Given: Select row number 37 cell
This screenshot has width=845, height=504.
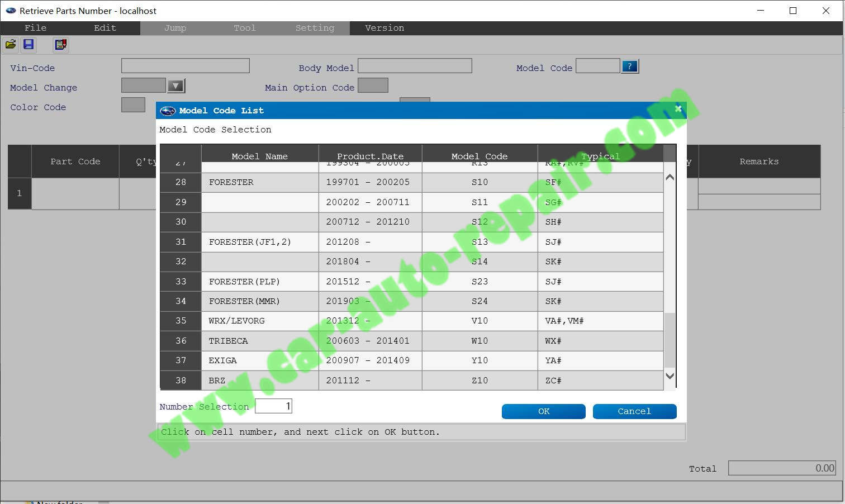Looking at the screenshot, I should point(181,360).
